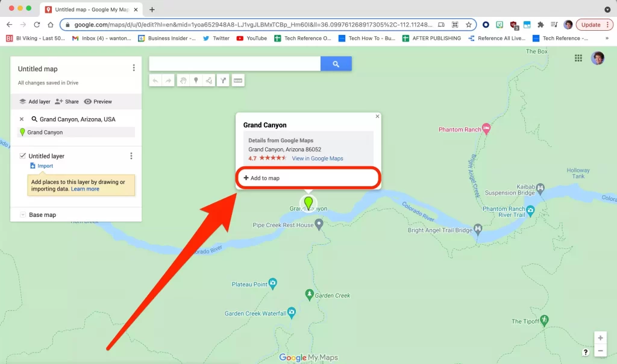Click Add layer

35,101
